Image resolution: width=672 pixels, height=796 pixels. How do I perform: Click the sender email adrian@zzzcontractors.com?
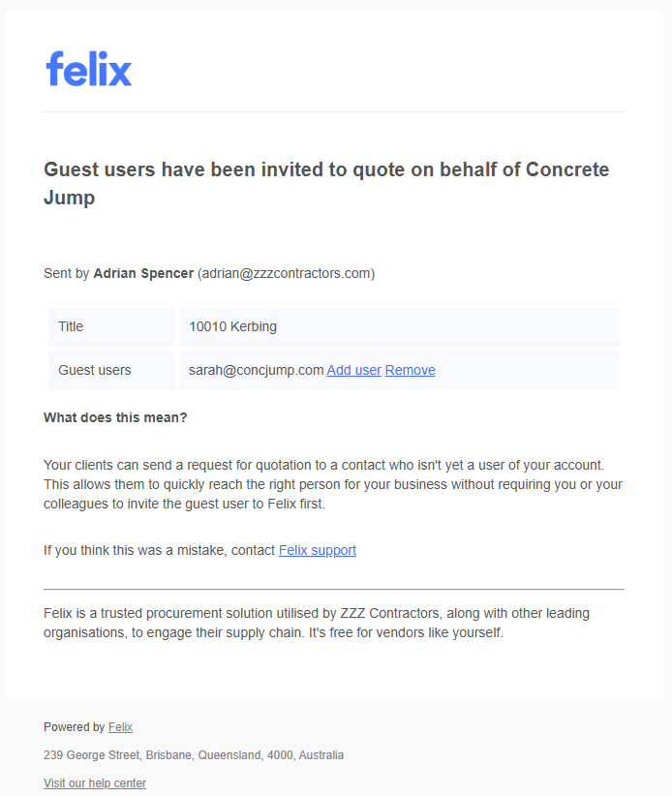point(286,273)
